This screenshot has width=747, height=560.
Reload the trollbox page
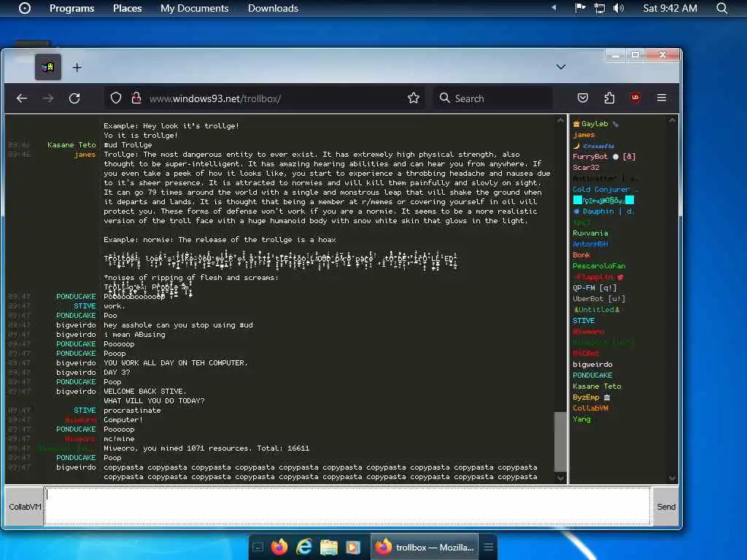click(x=74, y=98)
